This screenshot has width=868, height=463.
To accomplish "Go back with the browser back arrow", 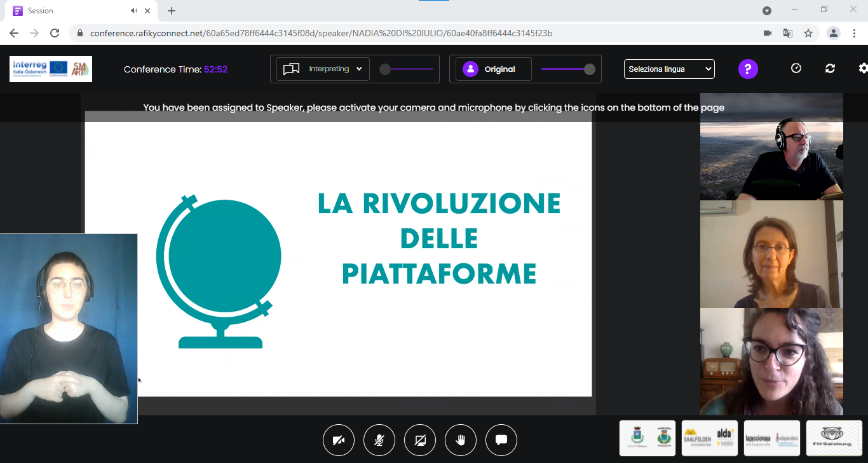I will 14,33.
